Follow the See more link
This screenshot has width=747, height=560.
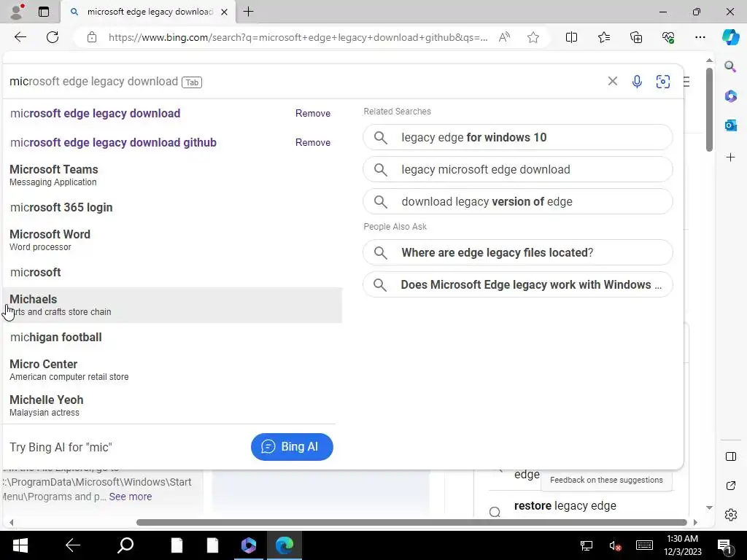point(131,497)
